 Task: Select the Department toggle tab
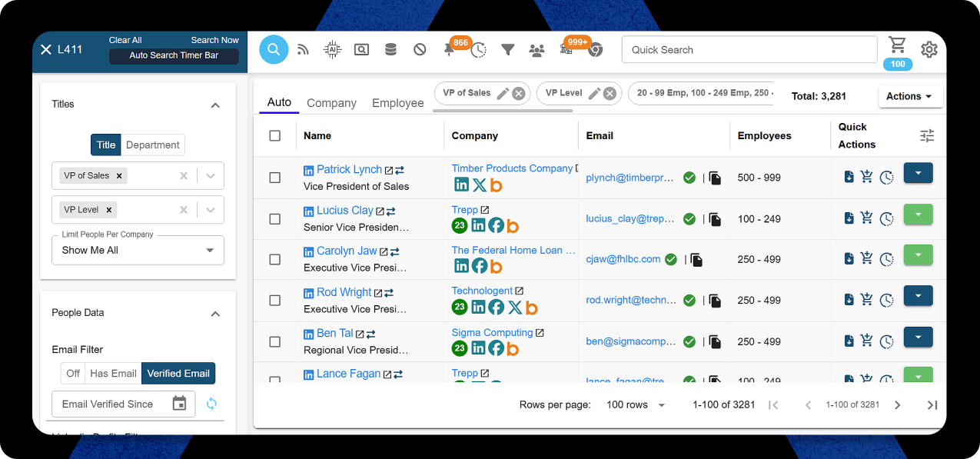(153, 145)
